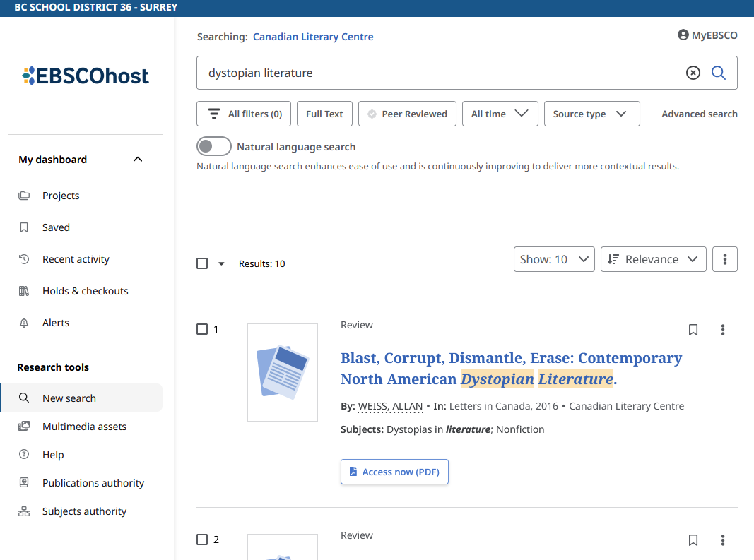
Task: Open the All filters (0) panel
Action: point(244,114)
